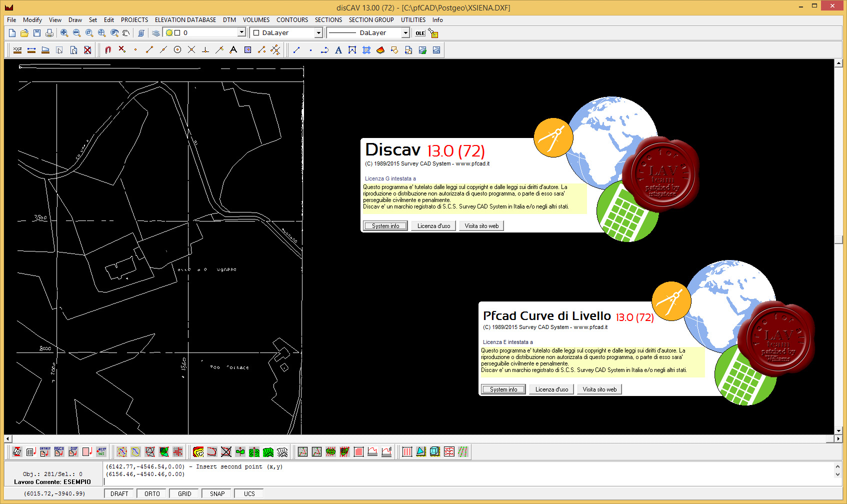Screen dimensions: 847x504
Task: Click Visita sito web in Discav panel
Action: click(481, 226)
